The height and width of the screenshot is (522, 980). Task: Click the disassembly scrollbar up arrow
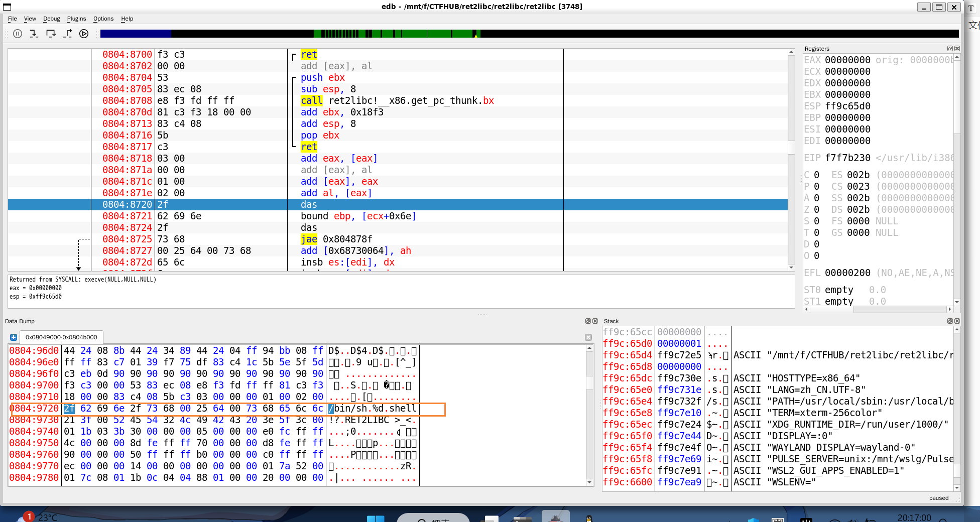click(791, 52)
